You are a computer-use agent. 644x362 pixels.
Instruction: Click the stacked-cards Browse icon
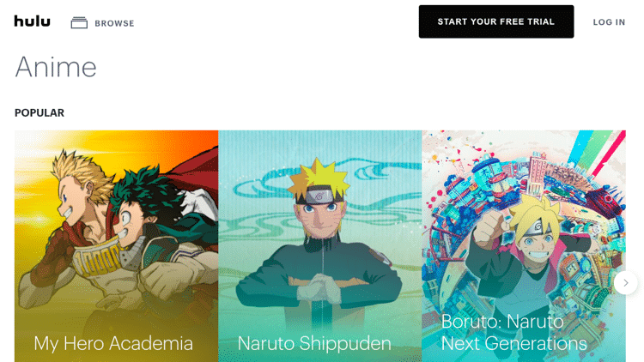[79, 22]
